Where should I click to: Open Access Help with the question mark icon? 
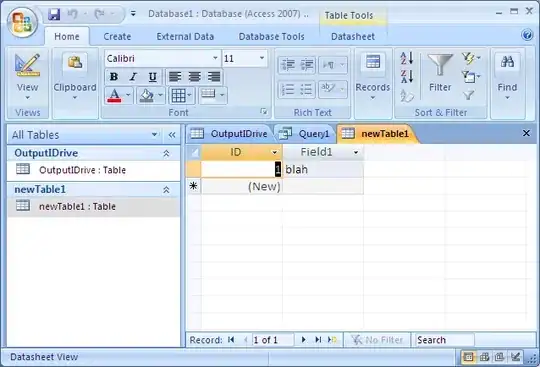coord(527,35)
